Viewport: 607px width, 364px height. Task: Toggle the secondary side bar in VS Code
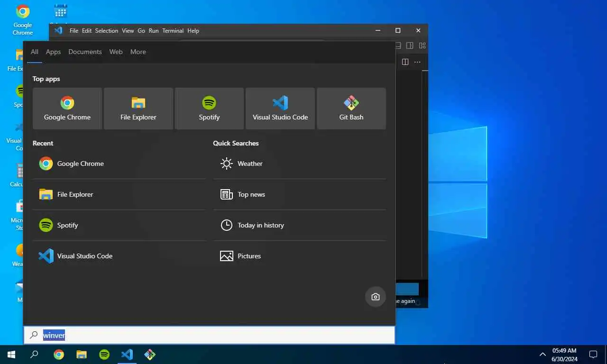[410, 45]
